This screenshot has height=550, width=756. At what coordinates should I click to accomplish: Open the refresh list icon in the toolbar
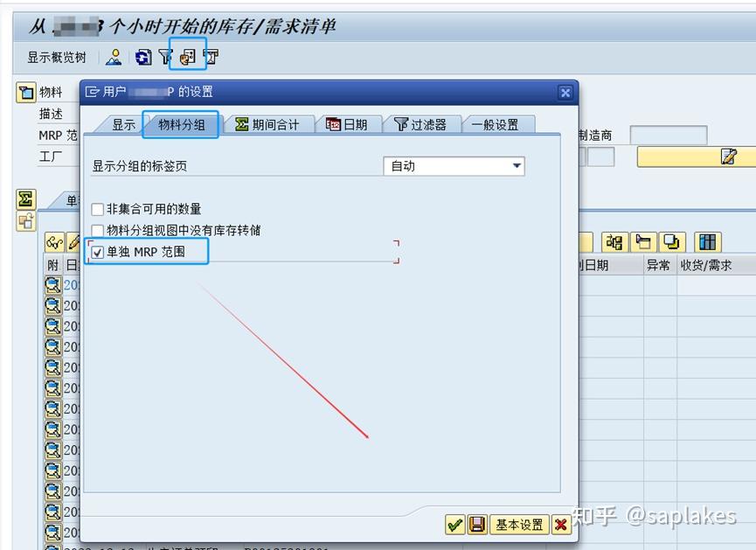[142, 56]
